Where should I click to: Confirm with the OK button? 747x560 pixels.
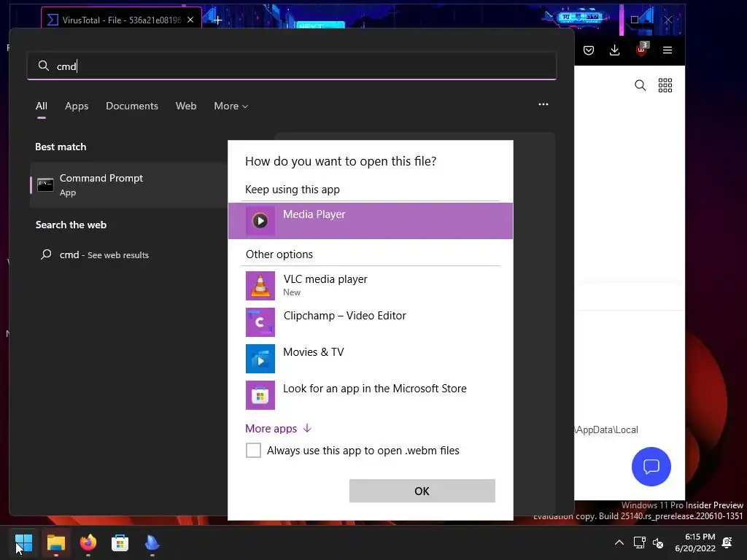coord(422,491)
